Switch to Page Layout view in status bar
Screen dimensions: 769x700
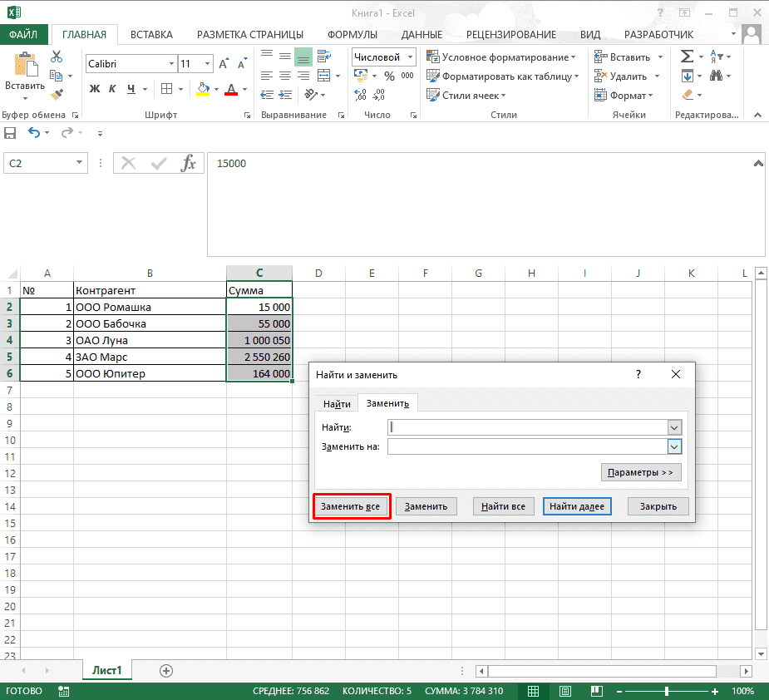(564, 691)
